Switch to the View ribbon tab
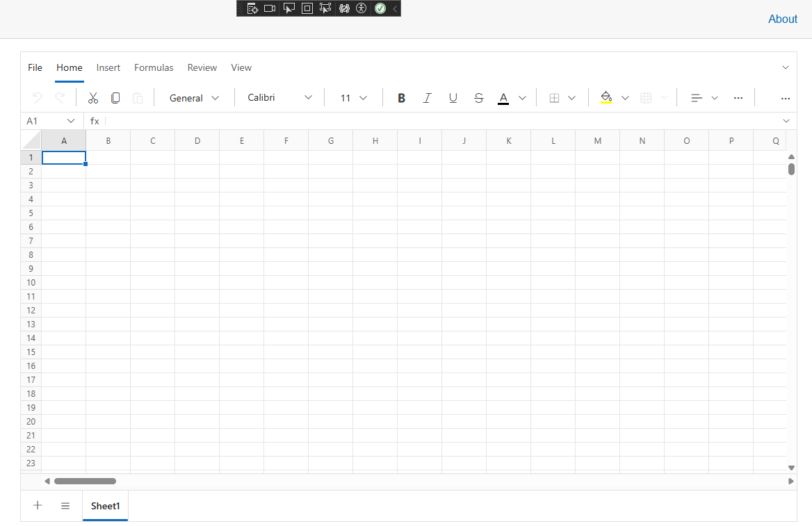The height and width of the screenshot is (526, 812). click(x=241, y=68)
